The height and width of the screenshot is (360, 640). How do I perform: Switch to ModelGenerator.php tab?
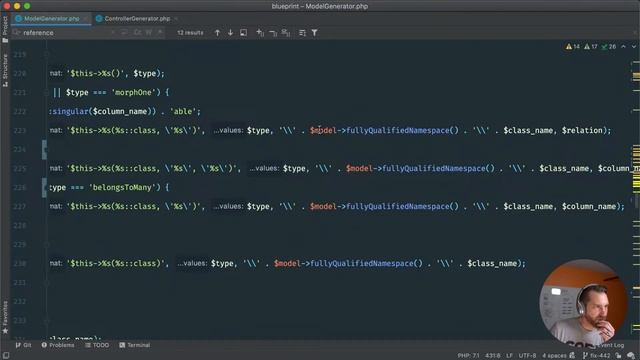(51, 18)
